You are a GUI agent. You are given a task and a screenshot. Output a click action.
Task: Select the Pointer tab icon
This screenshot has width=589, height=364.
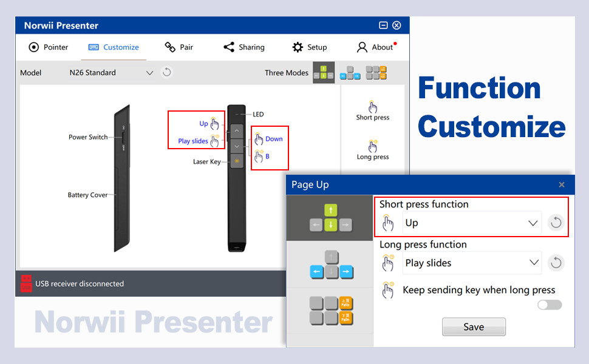(x=35, y=47)
